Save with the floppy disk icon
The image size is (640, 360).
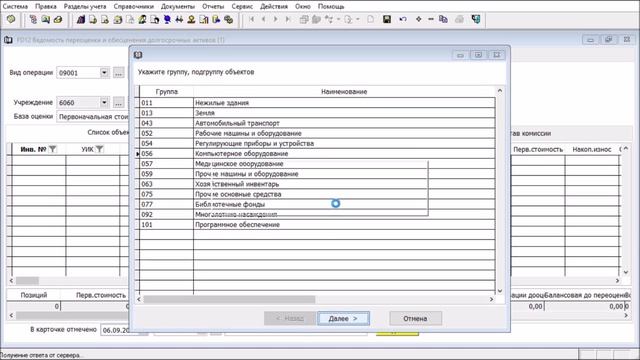pyautogui.click(x=387, y=19)
